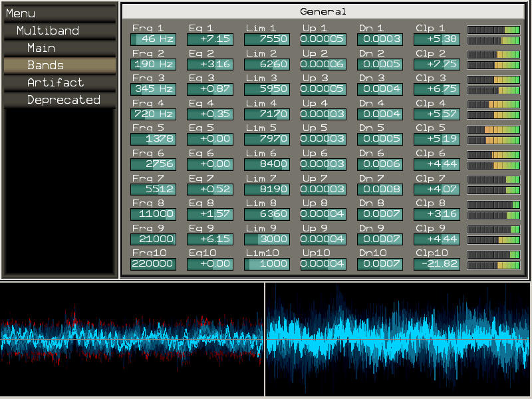
Task: Click Up10 value 0.00004
Action: coord(323,263)
